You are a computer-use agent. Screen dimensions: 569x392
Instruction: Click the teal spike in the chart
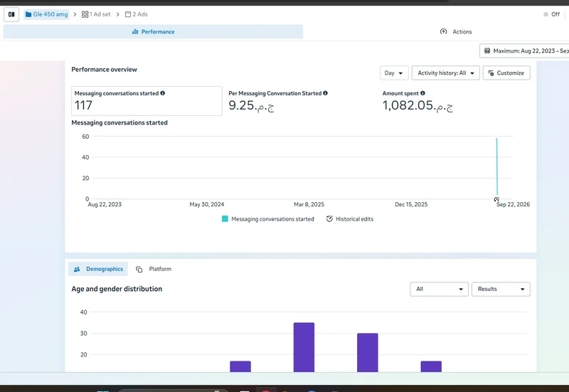point(496,167)
